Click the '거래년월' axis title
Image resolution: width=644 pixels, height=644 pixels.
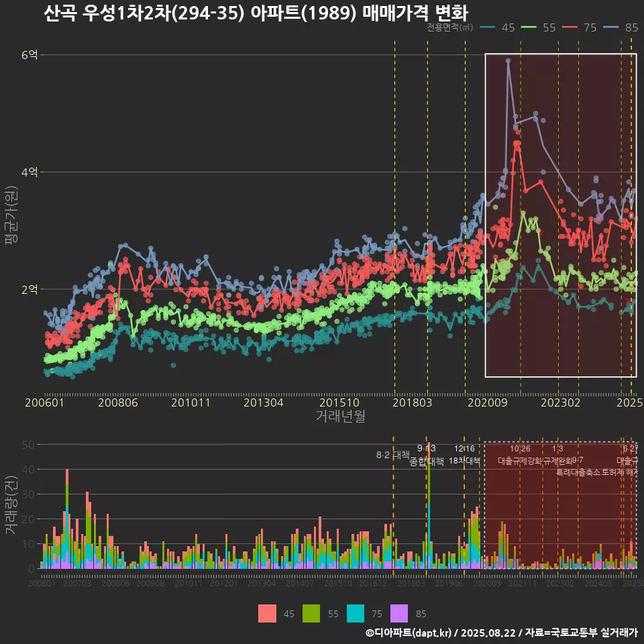[x=341, y=416]
